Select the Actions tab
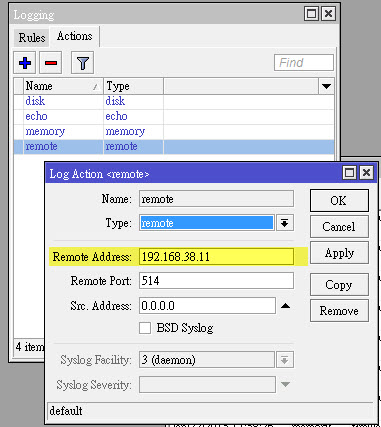Screen dimensions: 381x427 pos(75,36)
